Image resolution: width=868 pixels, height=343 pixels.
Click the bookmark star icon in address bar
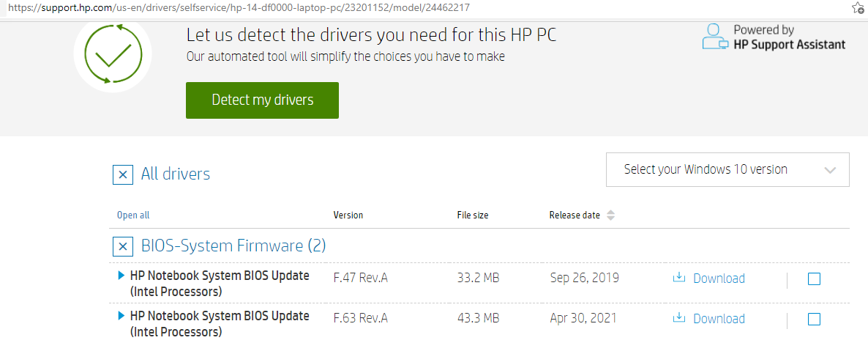[858, 8]
